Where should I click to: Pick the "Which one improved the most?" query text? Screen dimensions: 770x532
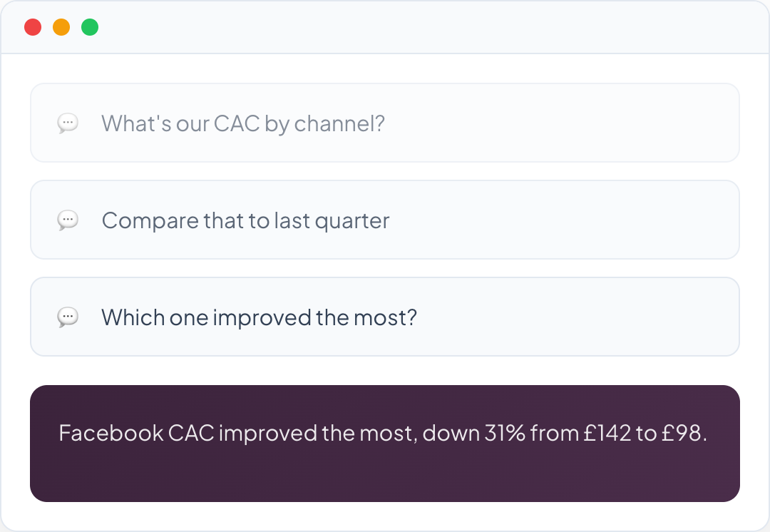(259, 317)
